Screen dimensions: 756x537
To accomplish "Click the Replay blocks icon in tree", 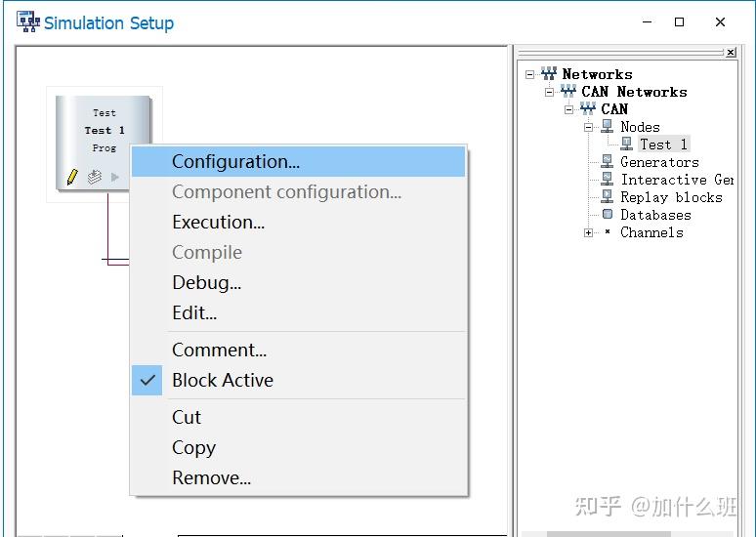I will pos(608,197).
